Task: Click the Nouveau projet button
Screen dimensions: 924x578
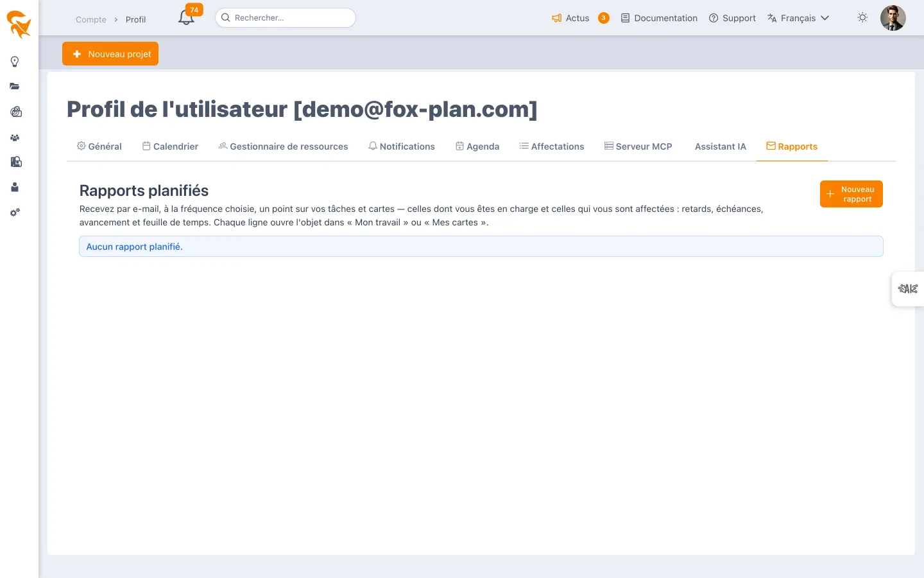Action: pos(110,54)
